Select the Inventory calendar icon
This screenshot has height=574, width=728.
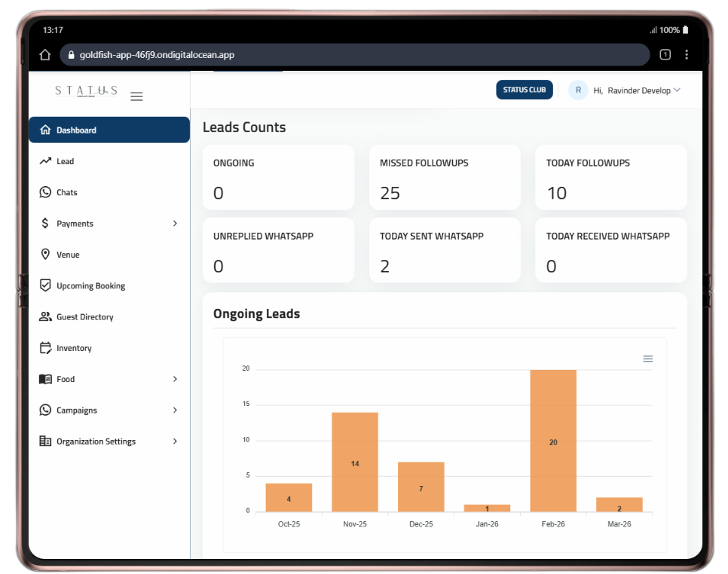[47, 347]
